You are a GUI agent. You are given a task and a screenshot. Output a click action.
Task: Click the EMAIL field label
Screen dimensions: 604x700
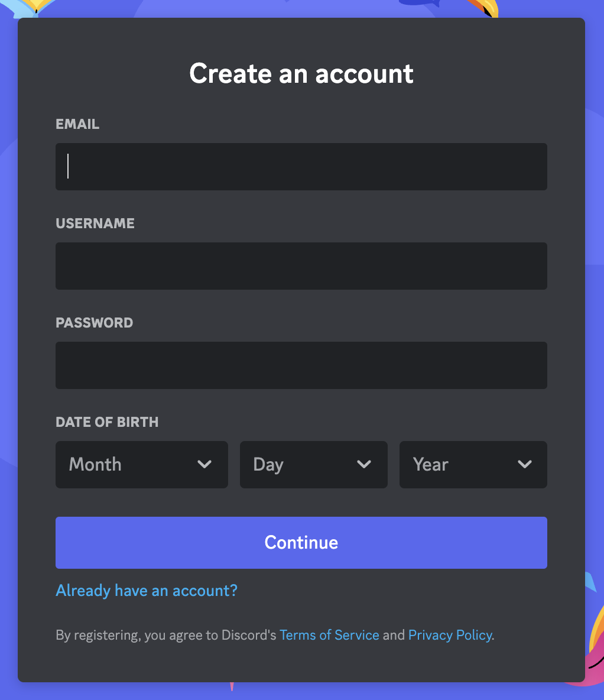click(x=77, y=124)
